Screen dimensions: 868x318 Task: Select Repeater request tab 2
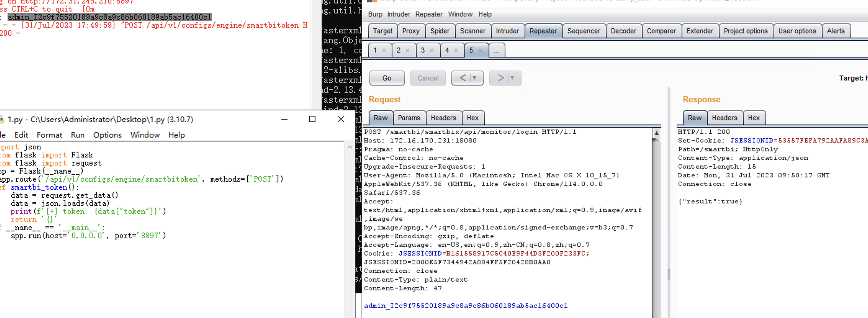[399, 50]
